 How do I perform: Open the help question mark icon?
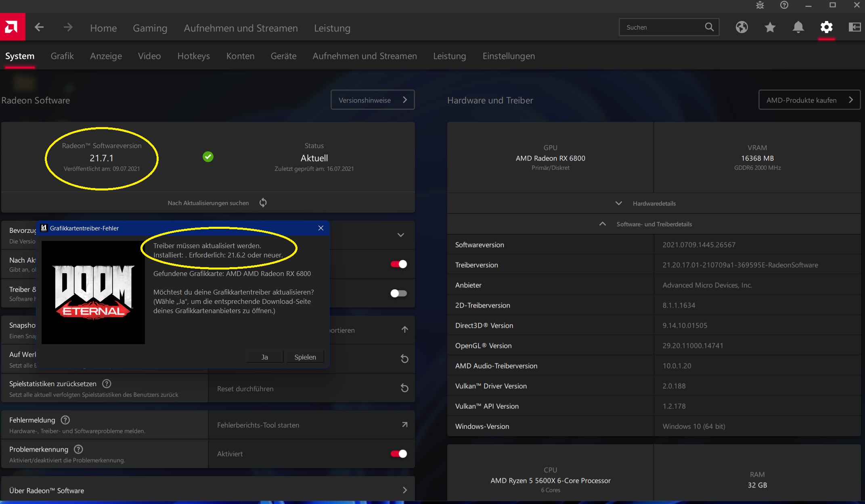(x=784, y=5)
